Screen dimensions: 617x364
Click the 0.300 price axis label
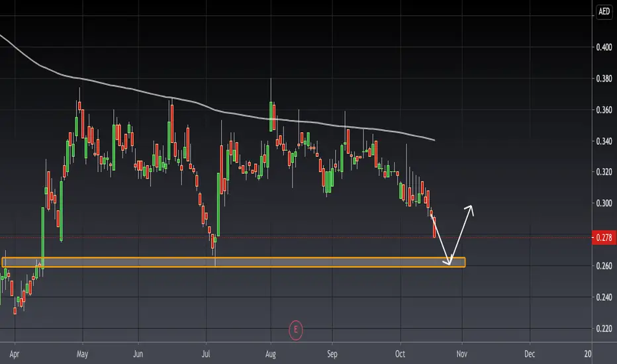click(x=604, y=203)
